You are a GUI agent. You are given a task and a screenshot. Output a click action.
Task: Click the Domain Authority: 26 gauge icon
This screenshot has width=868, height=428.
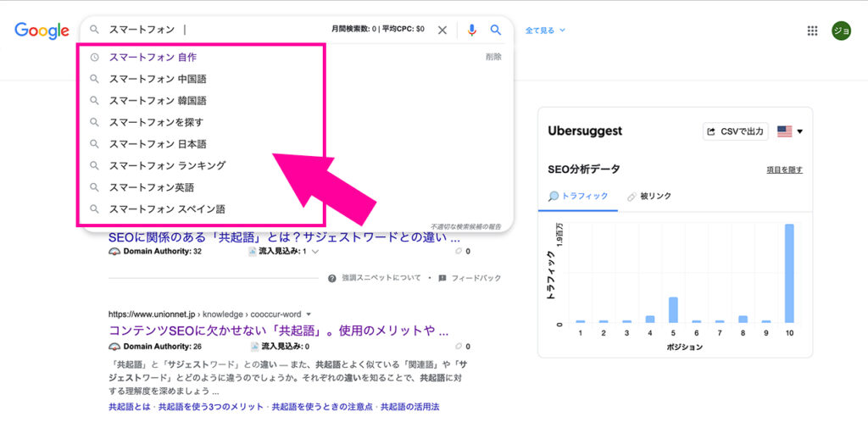[x=114, y=347]
